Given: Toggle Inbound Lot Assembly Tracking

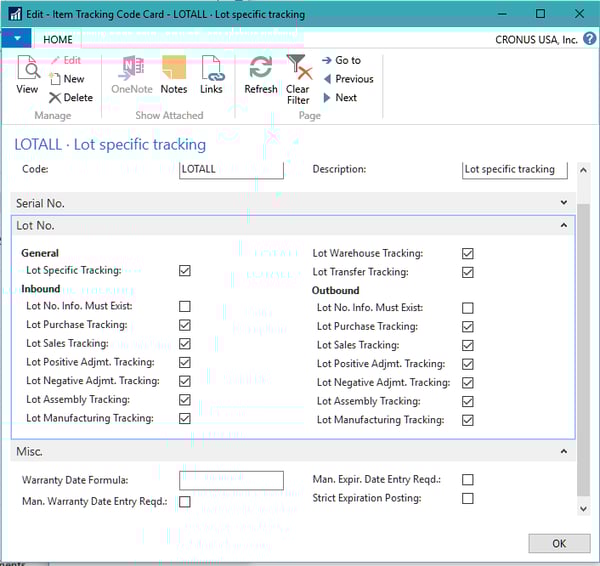Looking at the screenshot, I should (x=185, y=400).
